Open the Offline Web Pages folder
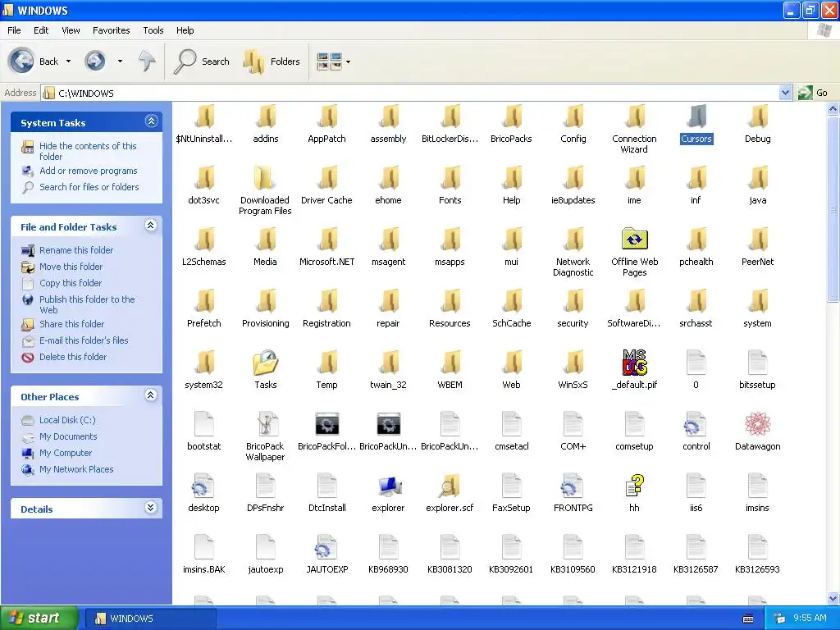This screenshot has width=840, height=630. [x=634, y=240]
